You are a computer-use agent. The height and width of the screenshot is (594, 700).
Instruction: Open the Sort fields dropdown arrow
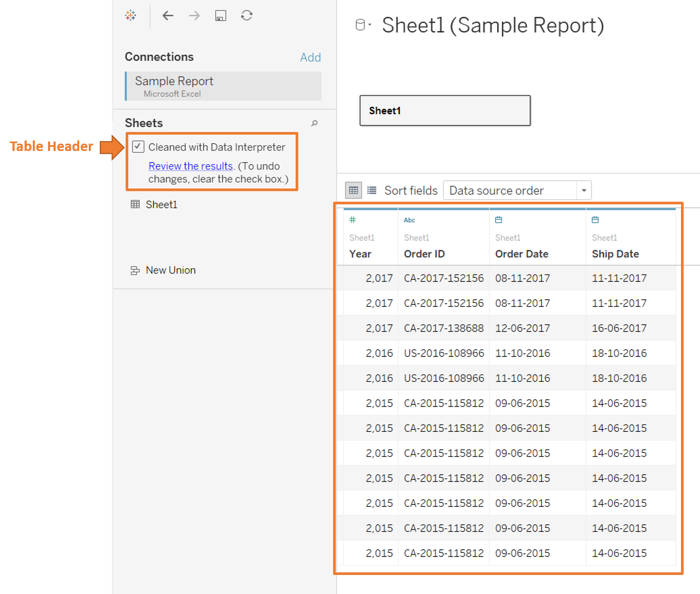[584, 191]
